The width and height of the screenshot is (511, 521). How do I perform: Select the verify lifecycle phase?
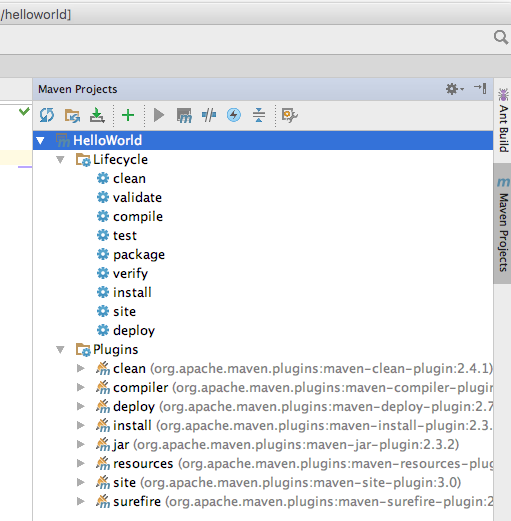coord(130,274)
